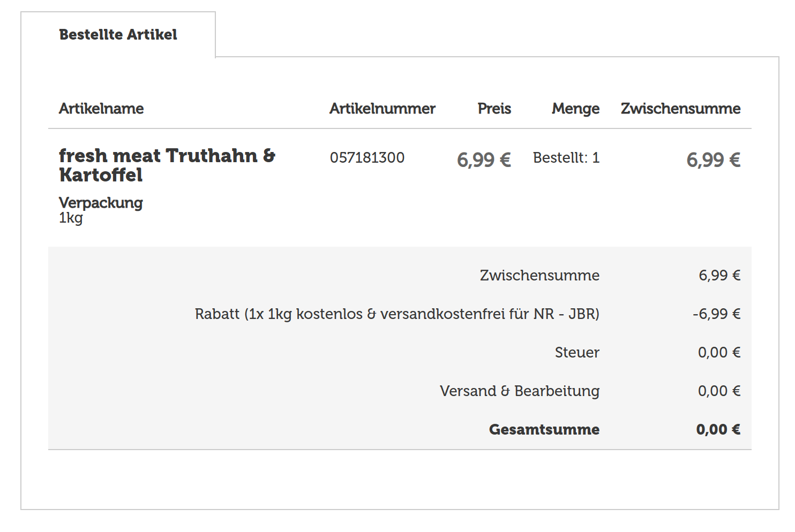Click the 6,99 € unit price
The width and height of the screenshot is (795, 532).
pyautogui.click(x=484, y=160)
